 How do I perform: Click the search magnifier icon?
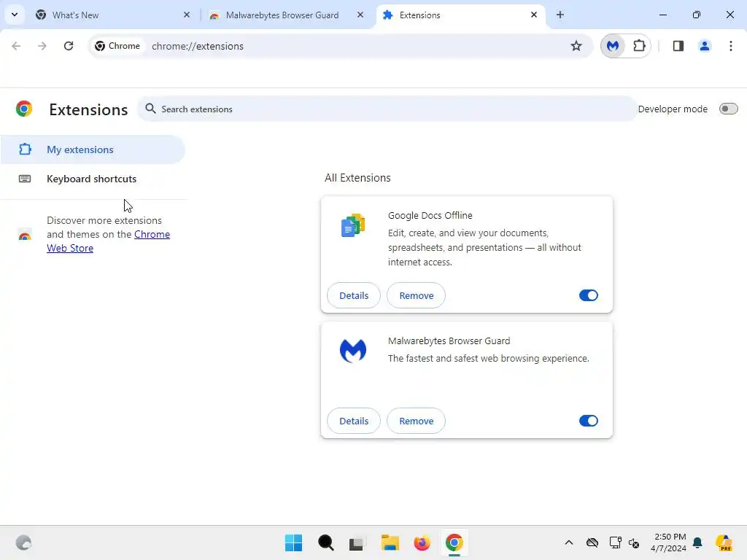pyautogui.click(x=150, y=109)
